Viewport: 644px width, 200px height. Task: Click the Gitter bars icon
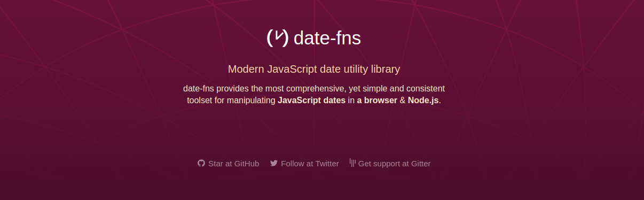click(x=352, y=163)
